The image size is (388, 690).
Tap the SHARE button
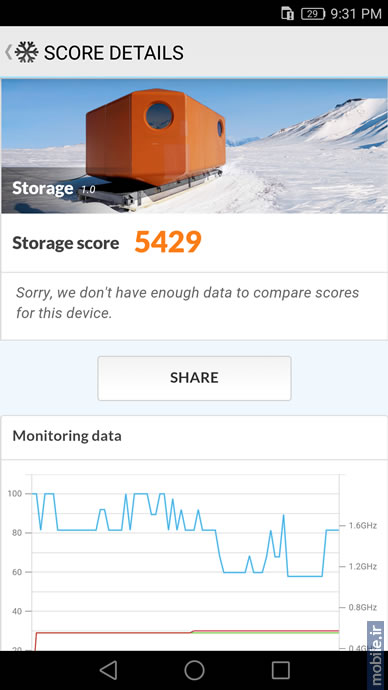194,378
